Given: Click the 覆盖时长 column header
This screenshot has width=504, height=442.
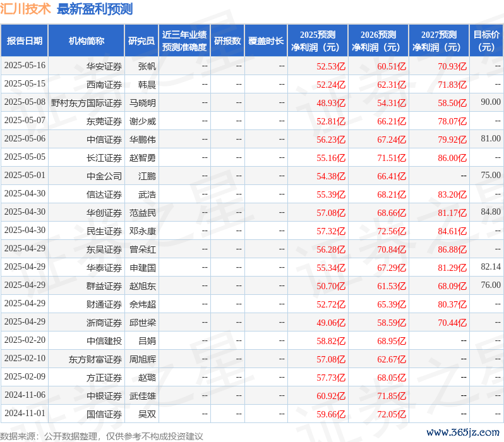Looking at the screenshot, I should (x=266, y=41).
